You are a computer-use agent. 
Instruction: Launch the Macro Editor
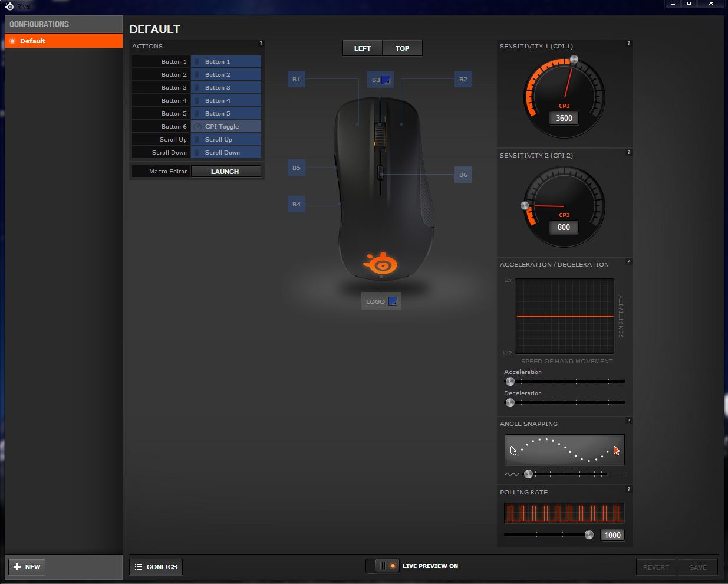point(226,171)
